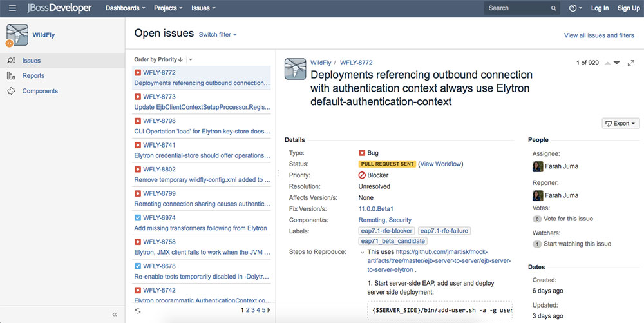Click the bug icon for WFLY-8773
The image size is (644, 323).
138,97
